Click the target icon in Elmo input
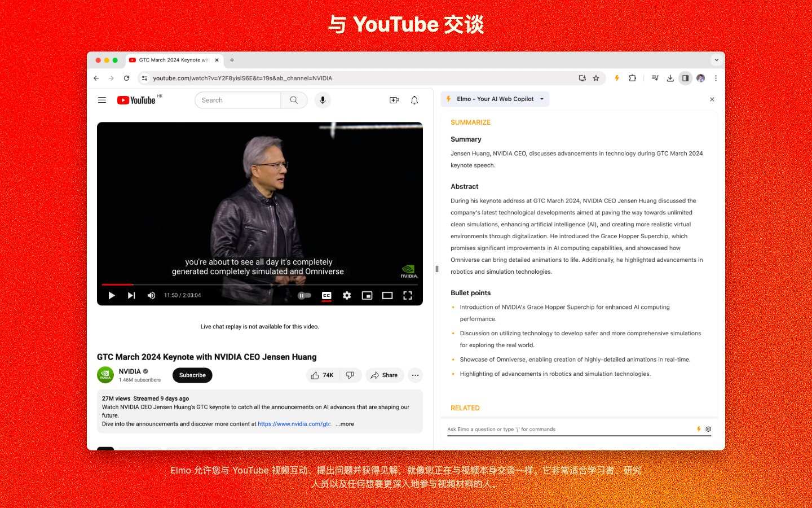 [x=708, y=430]
